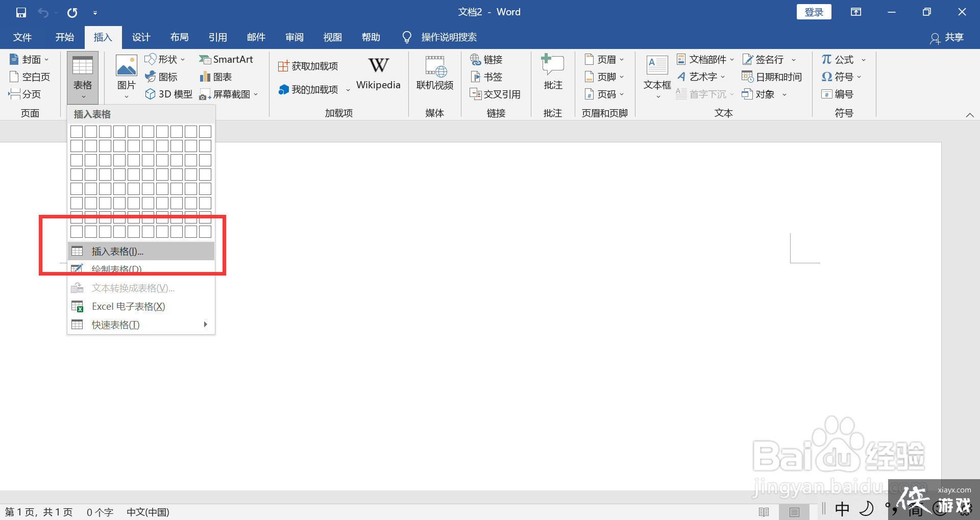Click the Undo arrow icon
This screenshot has height=520, width=980.
click(43, 12)
